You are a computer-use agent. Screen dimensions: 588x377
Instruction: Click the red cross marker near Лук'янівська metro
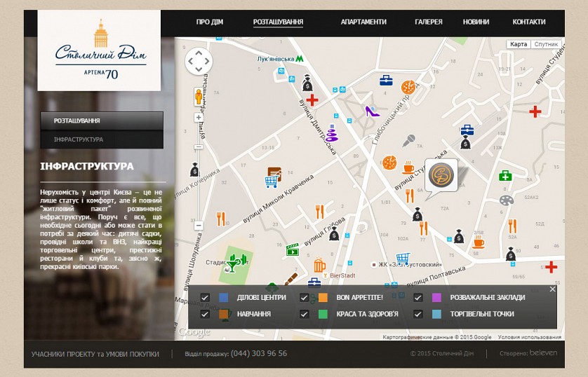(x=312, y=100)
